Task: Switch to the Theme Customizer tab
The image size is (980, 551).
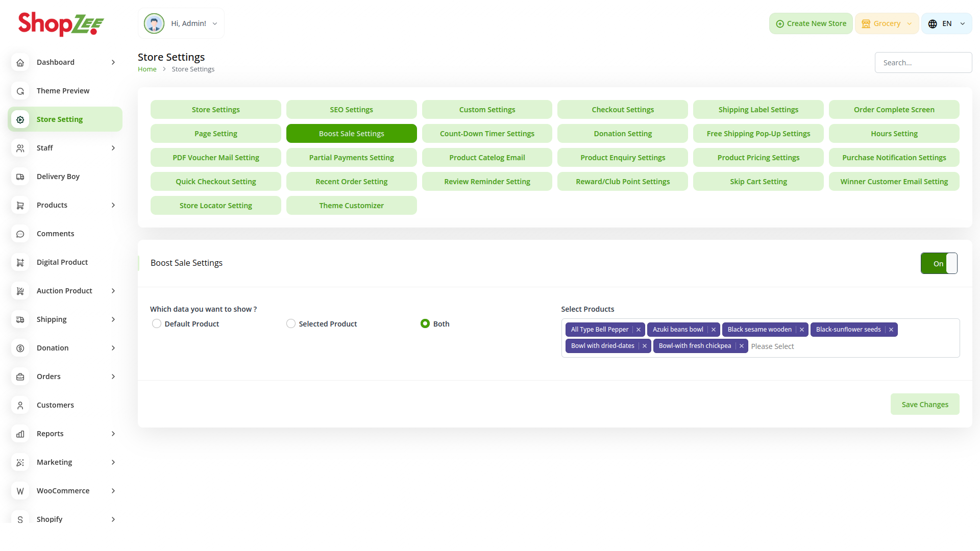Action: (351, 206)
